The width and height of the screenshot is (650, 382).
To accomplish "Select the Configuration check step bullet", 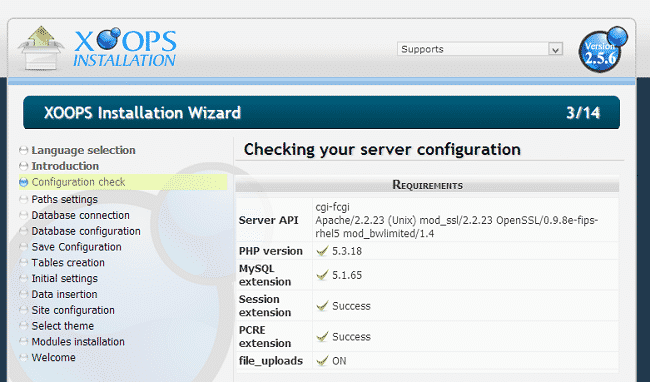I will (24, 182).
